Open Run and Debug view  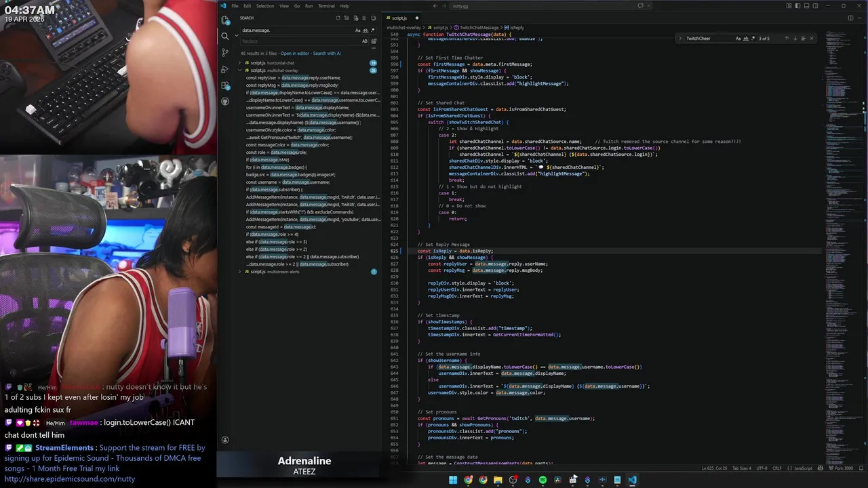(225, 69)
